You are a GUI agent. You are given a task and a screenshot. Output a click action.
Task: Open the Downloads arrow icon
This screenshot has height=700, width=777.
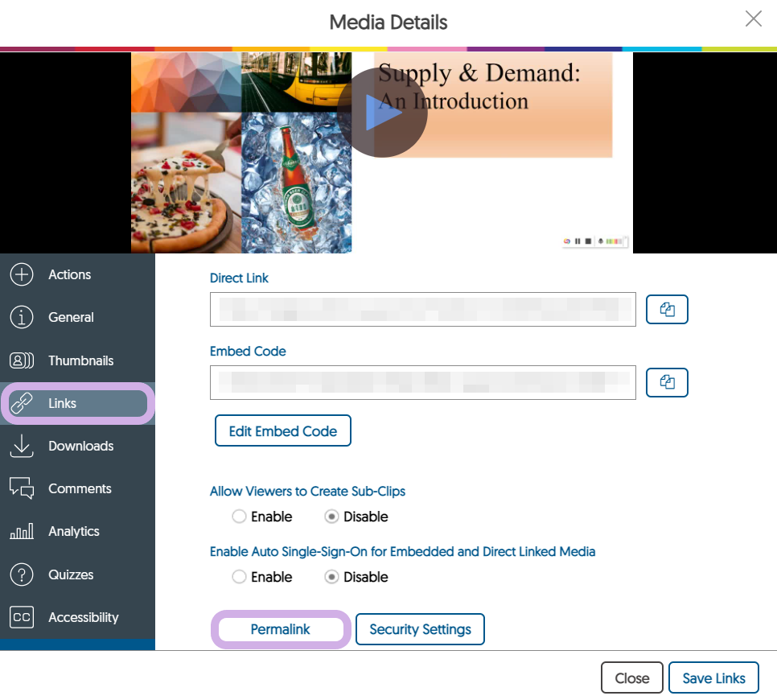(22, 446)
